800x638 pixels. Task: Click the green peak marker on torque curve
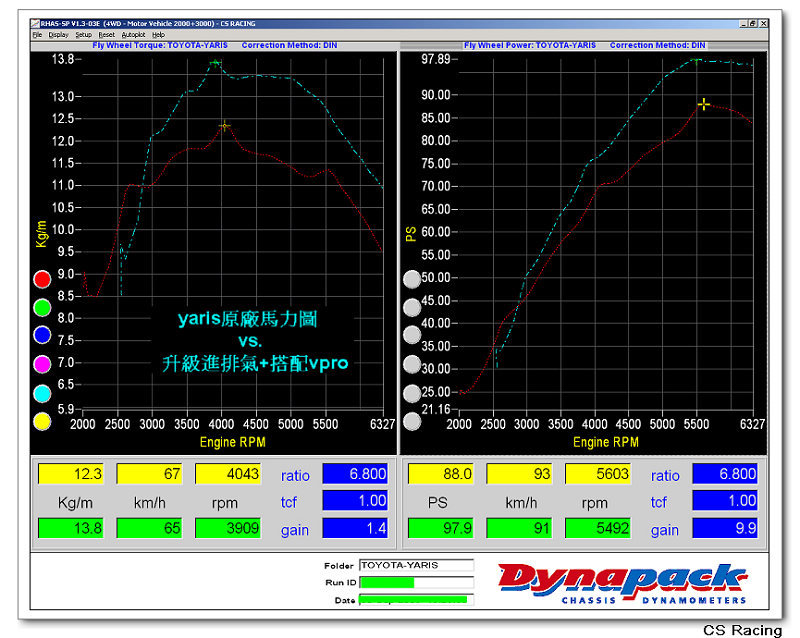coord(215,63)
